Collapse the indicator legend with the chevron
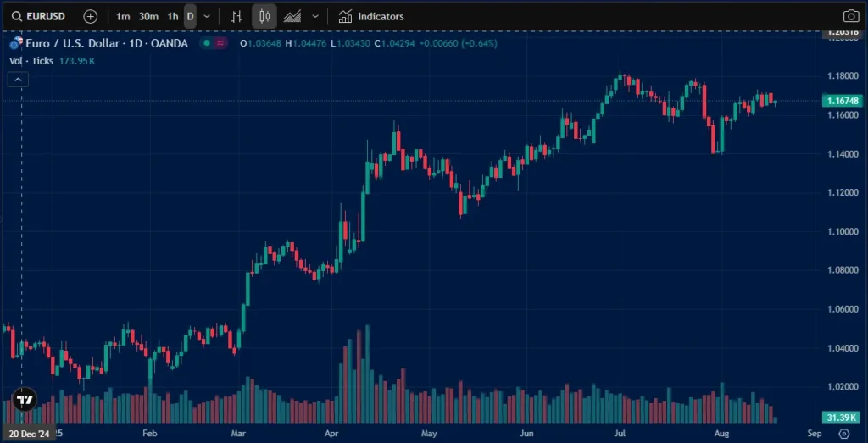Image resolution: width=868 pixels, height=443 pixels. [19, 80]
